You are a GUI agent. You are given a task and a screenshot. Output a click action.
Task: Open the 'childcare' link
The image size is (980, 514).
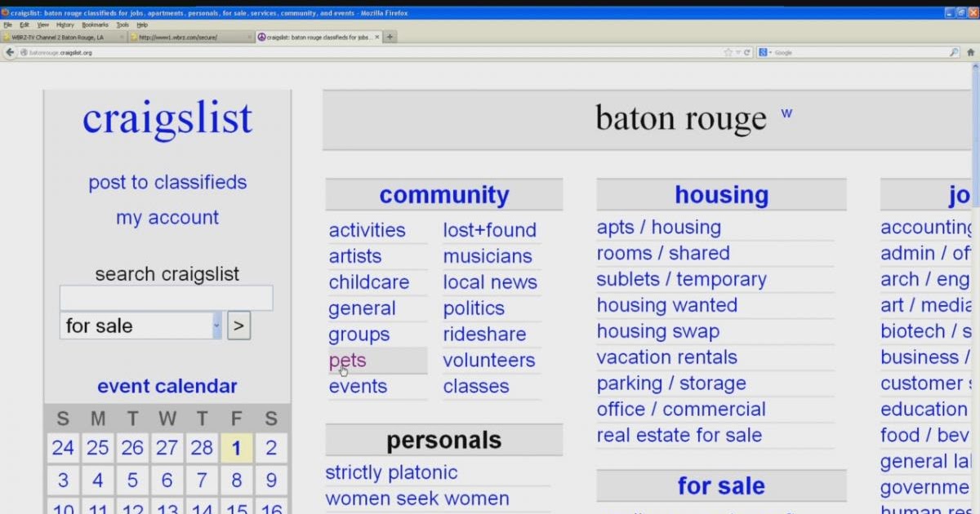369,282
